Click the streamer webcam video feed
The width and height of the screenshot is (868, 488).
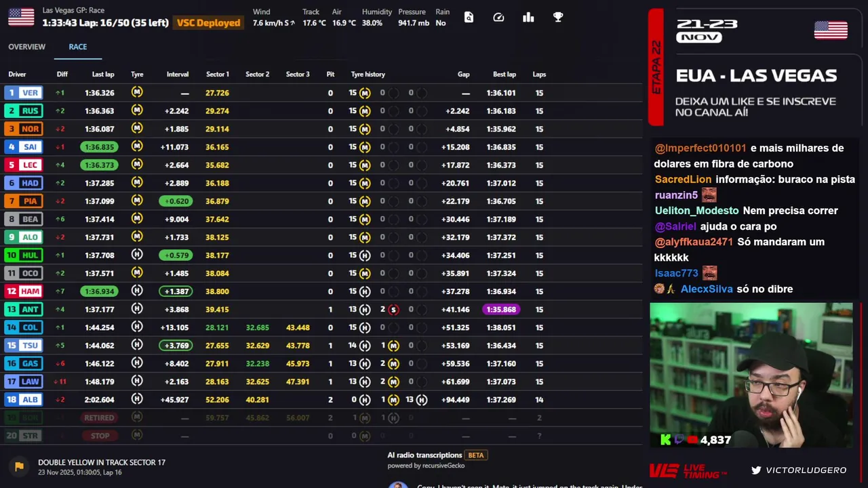point(751,375)
